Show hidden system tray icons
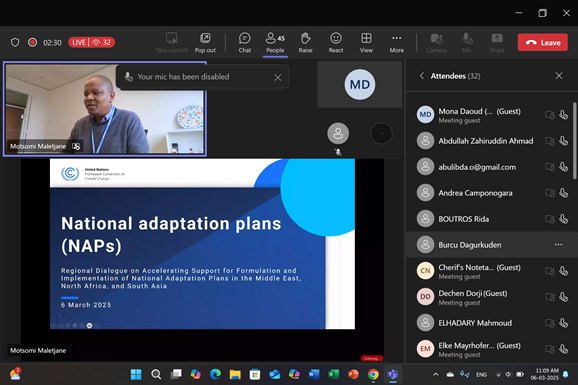 click(436, 374)
